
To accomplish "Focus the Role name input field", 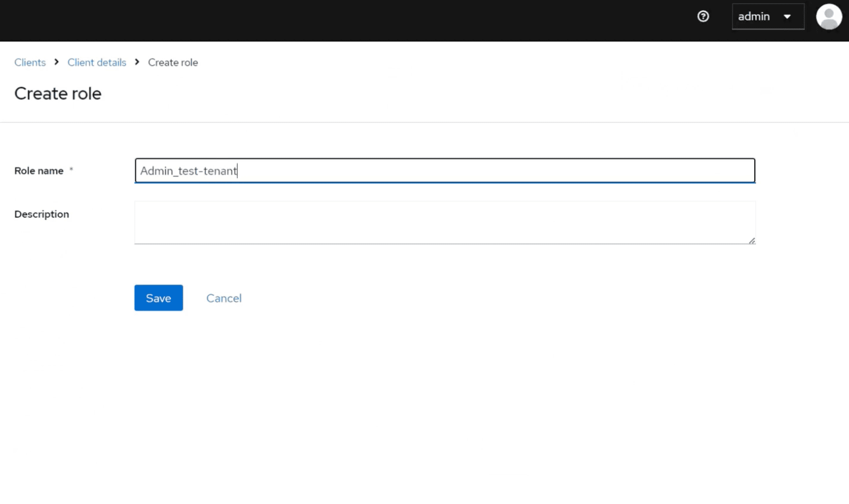I will [444, 171].
